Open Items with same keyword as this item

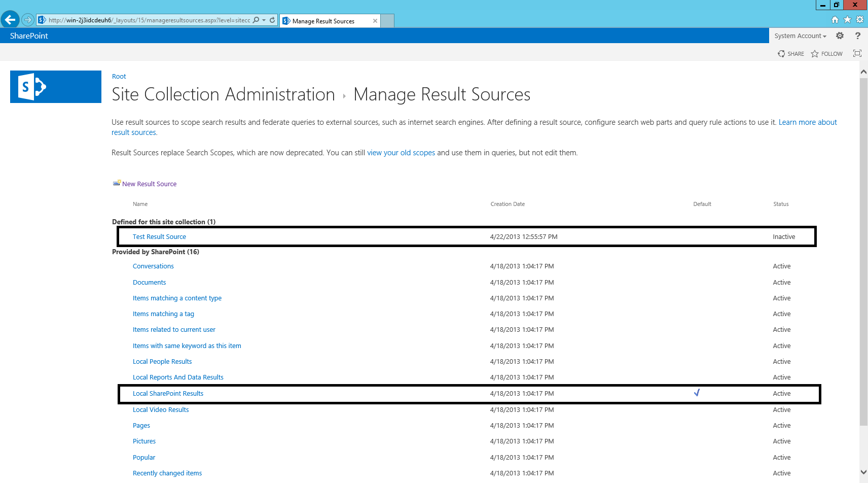point(187,346)
